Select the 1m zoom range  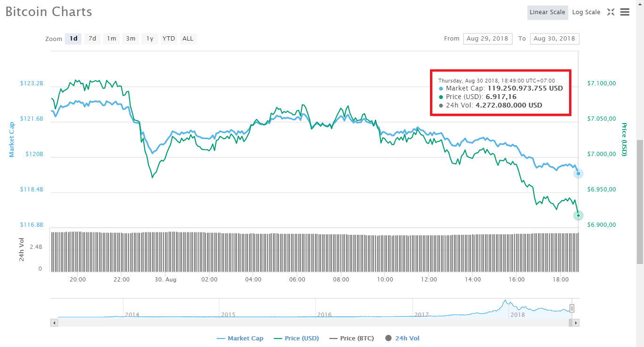click(x=111, y=39)
